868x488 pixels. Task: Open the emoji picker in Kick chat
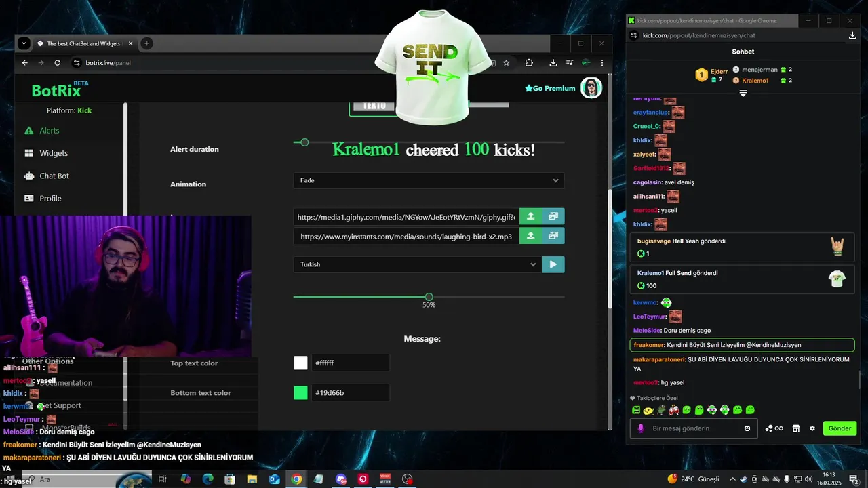(x=747, y=428)
